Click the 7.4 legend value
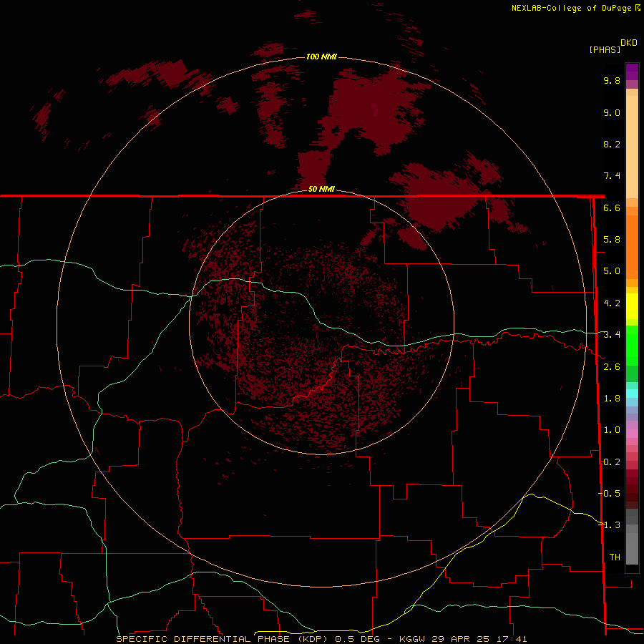The height and width of the screenshot is (644, 644). [612, 176]
